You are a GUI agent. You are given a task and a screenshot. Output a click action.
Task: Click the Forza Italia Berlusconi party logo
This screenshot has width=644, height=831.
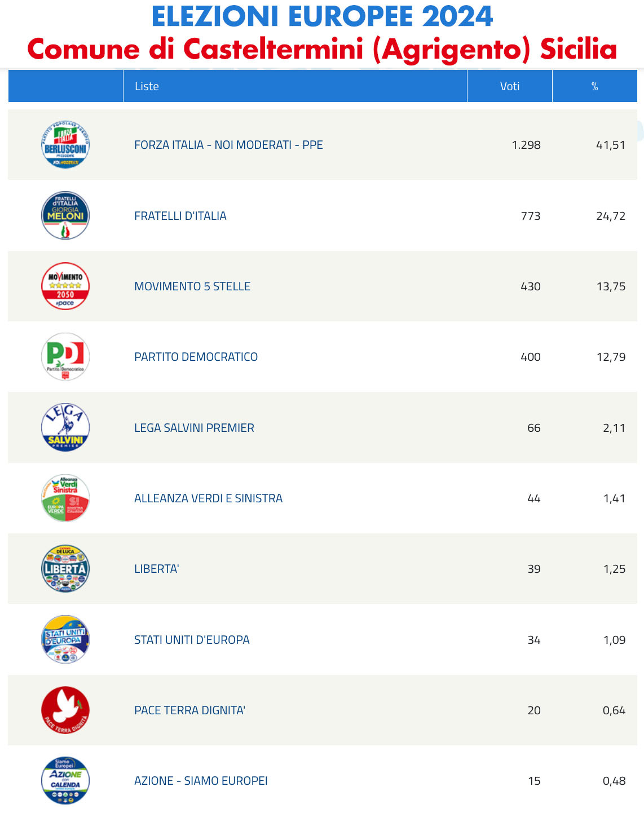65,145
